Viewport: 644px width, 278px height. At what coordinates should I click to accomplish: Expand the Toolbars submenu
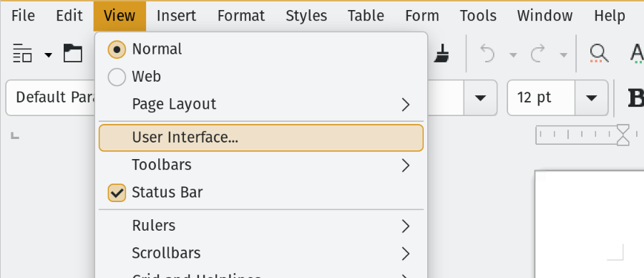(x=260, y=165)
